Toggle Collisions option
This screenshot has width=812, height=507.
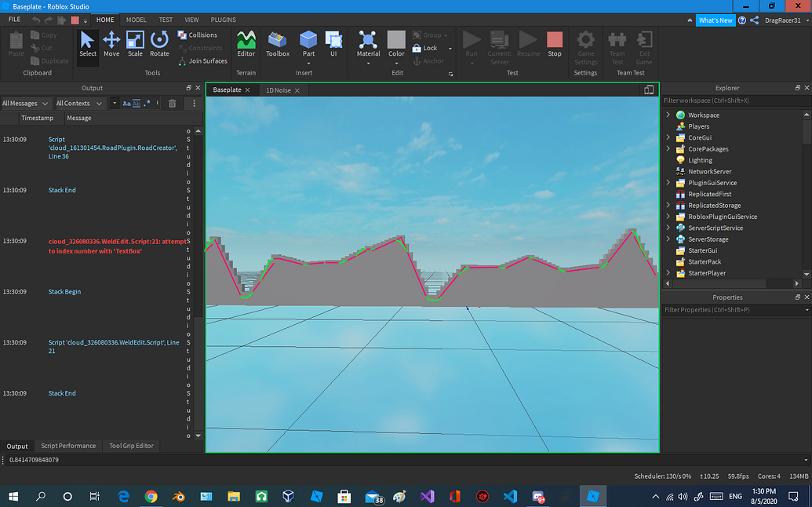pos(197,35)
